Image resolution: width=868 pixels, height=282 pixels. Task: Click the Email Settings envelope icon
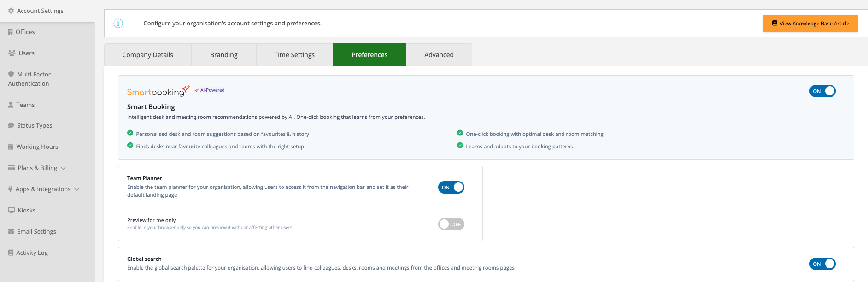click(x=11, y=231)
